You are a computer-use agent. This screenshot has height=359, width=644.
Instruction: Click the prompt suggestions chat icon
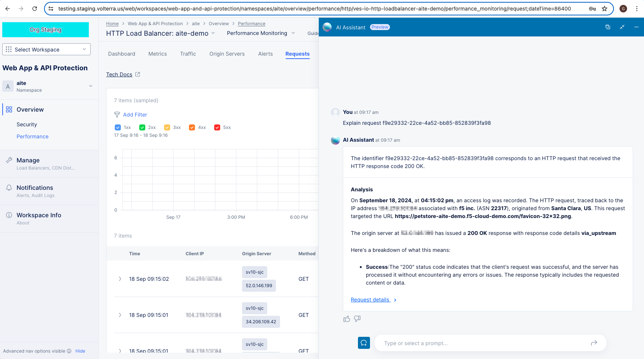[364, 343]
